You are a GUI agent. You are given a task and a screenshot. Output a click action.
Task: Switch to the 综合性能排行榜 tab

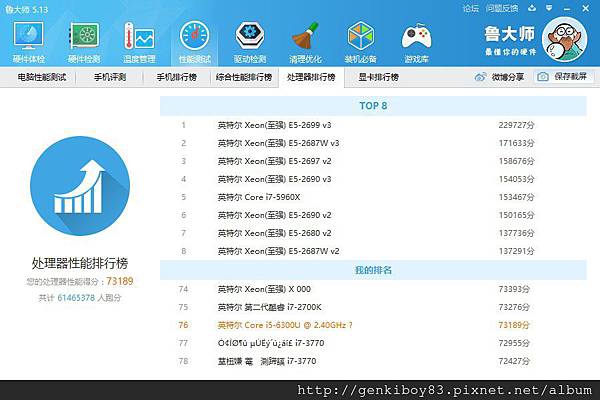(244, 77)
